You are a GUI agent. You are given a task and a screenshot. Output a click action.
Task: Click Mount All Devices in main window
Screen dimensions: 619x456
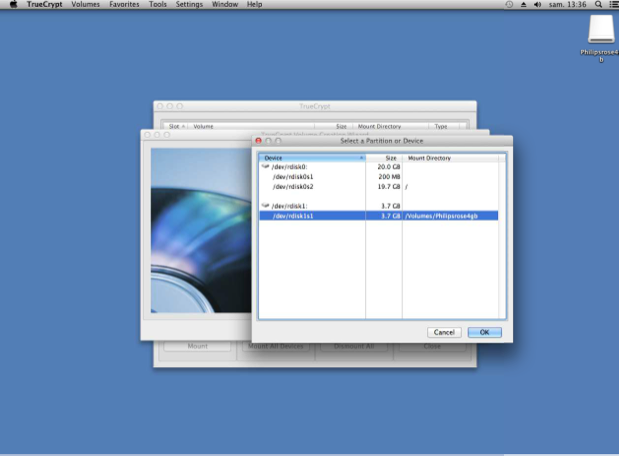[x=276, y=346]
